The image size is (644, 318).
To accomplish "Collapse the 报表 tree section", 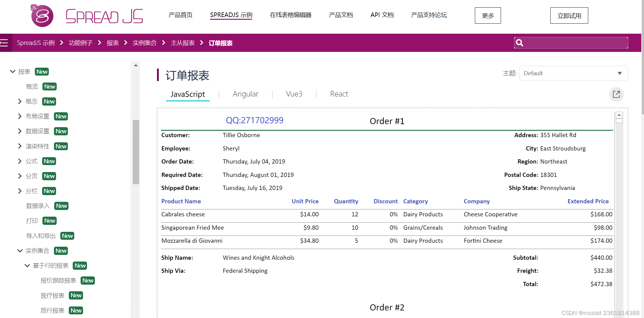I will pyautogui.click(x=13, y=72).
